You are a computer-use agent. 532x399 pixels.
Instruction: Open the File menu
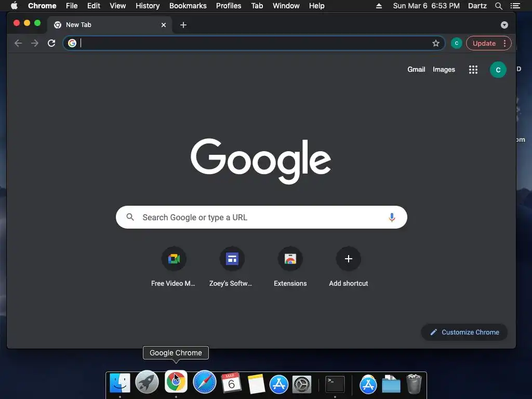(72, 6)
